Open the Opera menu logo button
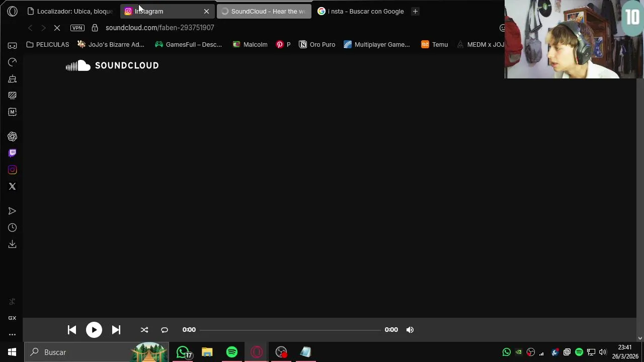The width and height of the screenshot is (644, 362). tap(12, 11)
